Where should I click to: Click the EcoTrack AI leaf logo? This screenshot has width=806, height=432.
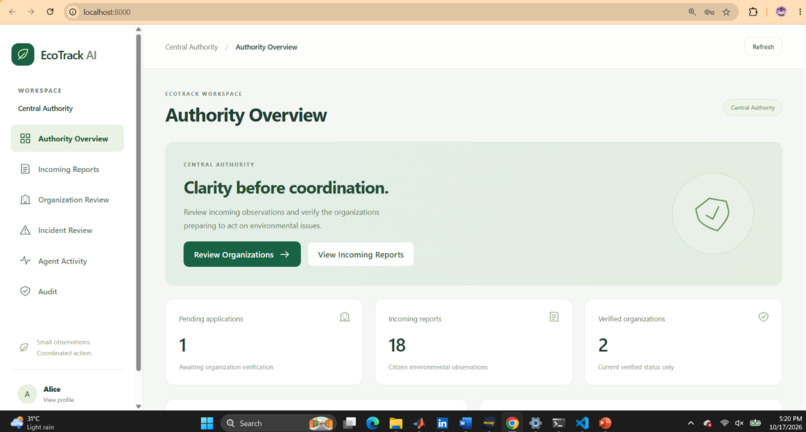[23, 55]
